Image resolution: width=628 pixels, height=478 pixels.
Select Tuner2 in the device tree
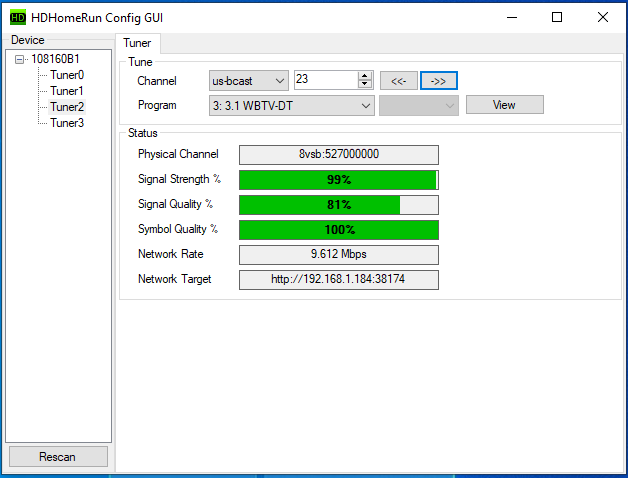67,107
